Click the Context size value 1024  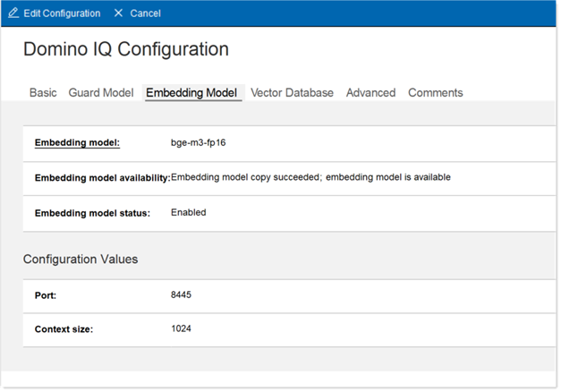pos(182,328)
